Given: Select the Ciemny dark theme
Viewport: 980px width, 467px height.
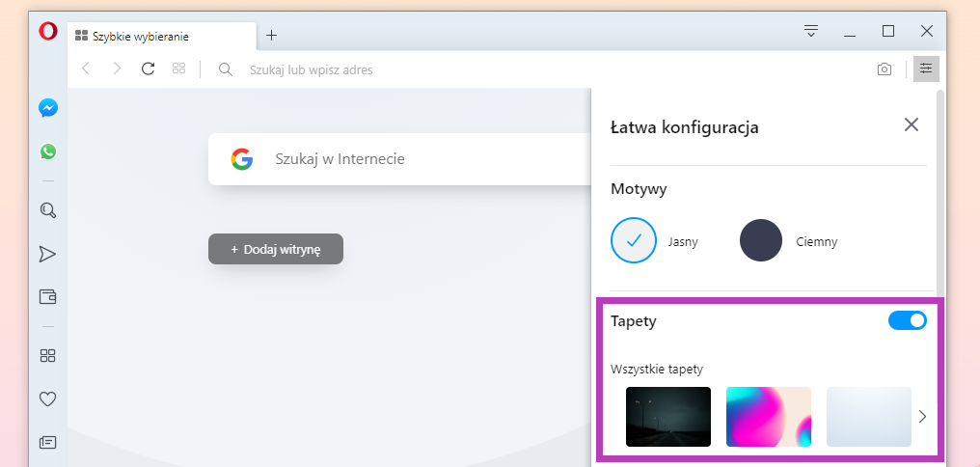Looking at the screenshot, I should [x=761, y=240].
